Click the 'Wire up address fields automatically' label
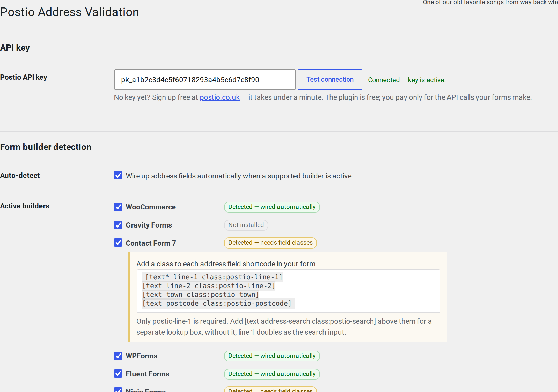This screenshot has width=558, height=392. pyautogui.click(x=239, y=176)
